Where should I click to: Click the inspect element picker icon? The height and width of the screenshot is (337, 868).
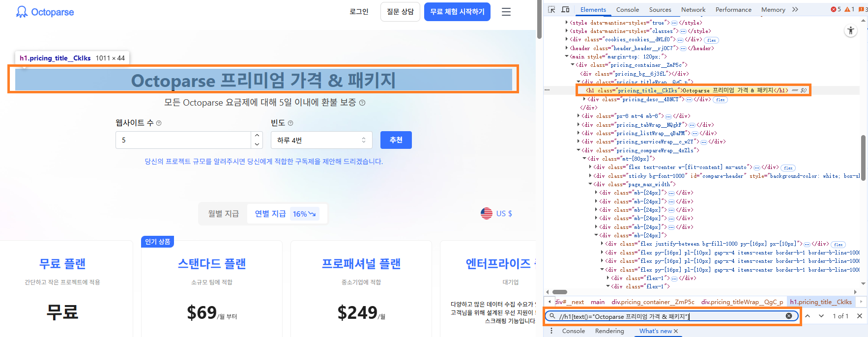coord(551,9)
